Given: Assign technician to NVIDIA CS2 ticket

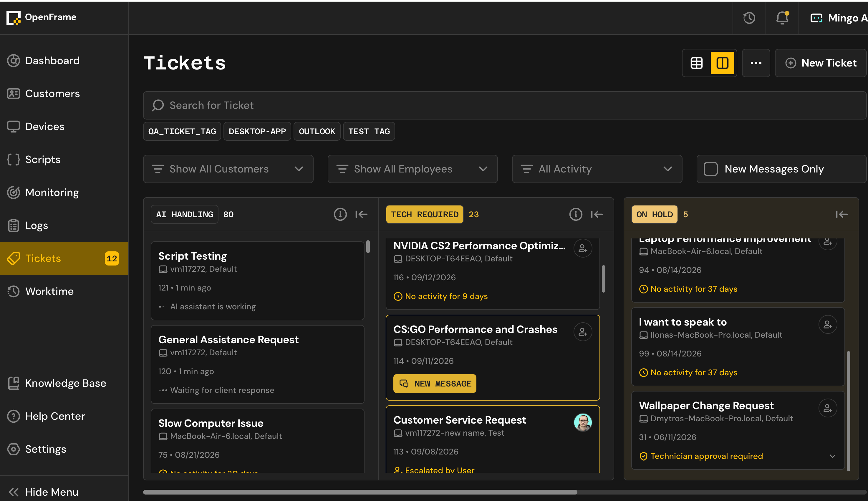Looking at the screenshot, I should (583, 248).
